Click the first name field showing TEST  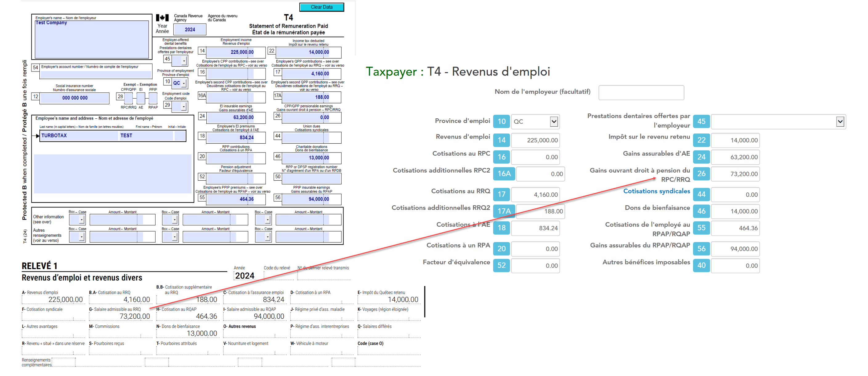(146, 136)
